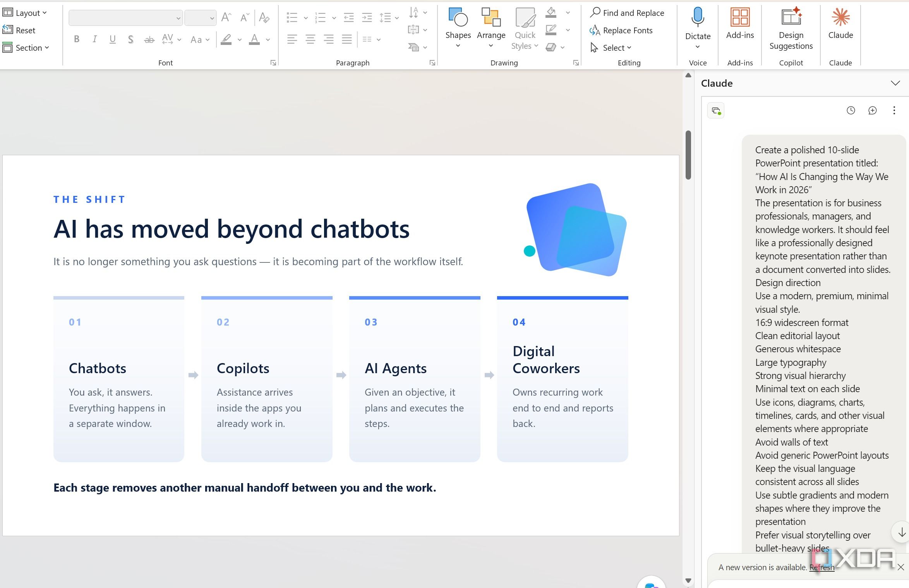Viewport: 909px width, 588px height.
Task: Click Refresh link in update notice
Action: [822, 567]
